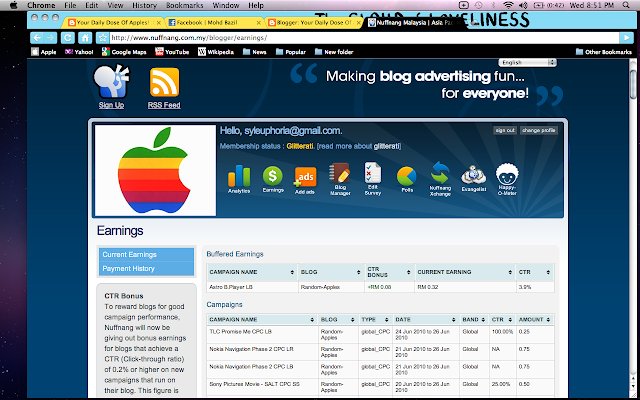The width and height of the screenshot is (640, 400).
Task: Click the volume icon in the menu bar
Action: pyautogui.click(x=523, y=5)
